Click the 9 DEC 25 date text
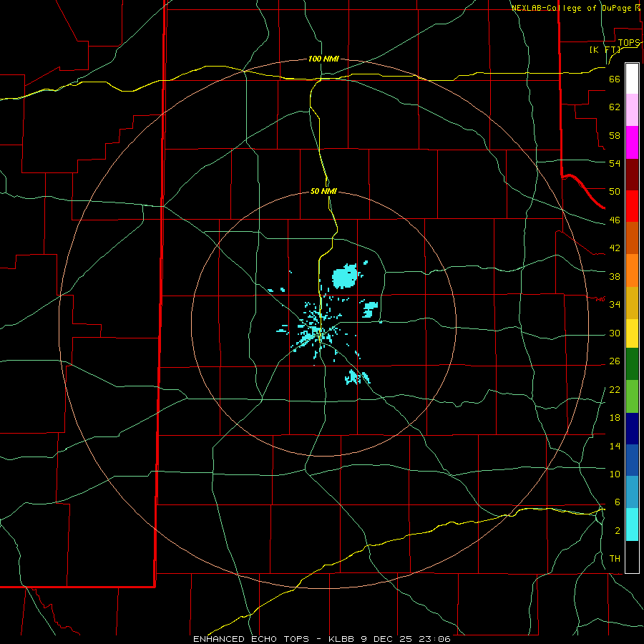Screen dimensions: 644x644 (386, 639)
